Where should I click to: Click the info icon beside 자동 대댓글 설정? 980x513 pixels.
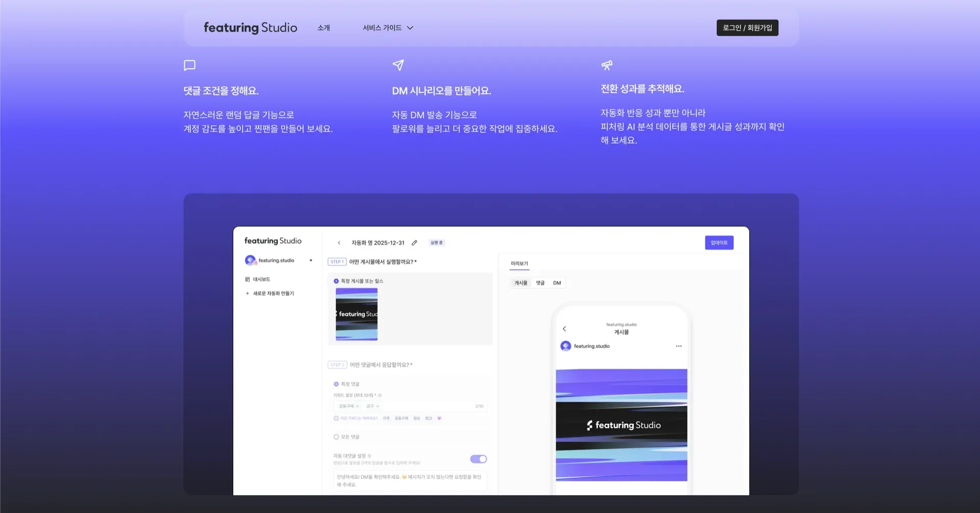click(370, 456)
